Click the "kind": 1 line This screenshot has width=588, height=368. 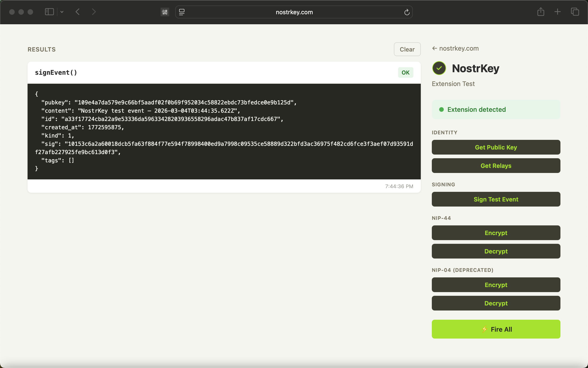point(58,135)
